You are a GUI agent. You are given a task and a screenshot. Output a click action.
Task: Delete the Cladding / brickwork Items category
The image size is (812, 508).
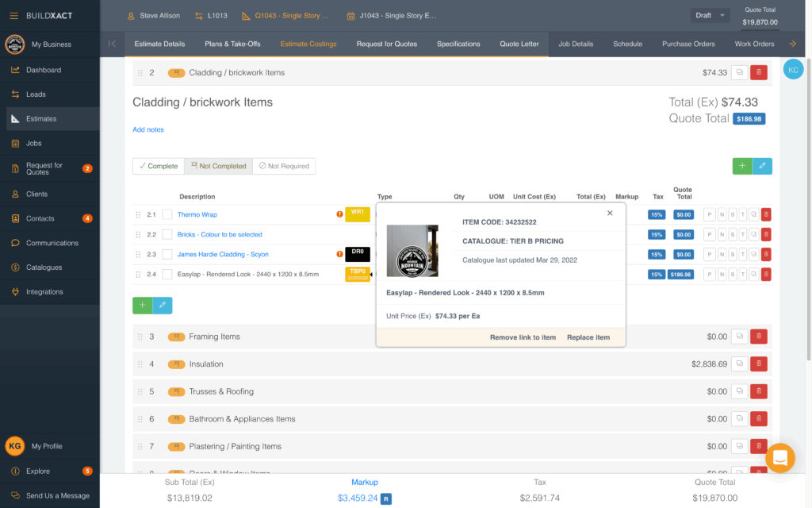click(x=759, y=72)
